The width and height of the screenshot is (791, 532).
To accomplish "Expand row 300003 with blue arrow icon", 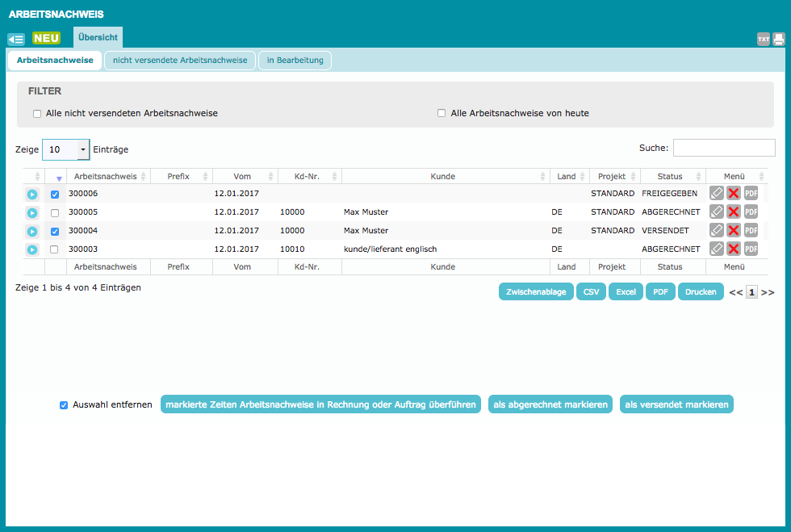I will (31, 249).
